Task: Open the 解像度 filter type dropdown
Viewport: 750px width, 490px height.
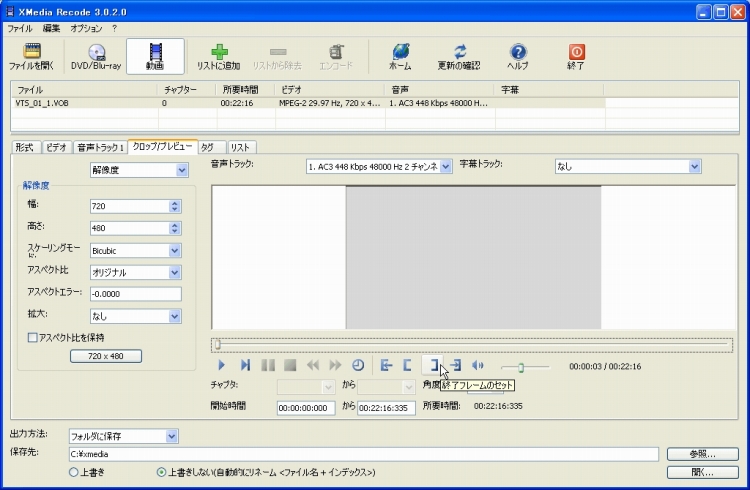Action: [x=139, y=170]
